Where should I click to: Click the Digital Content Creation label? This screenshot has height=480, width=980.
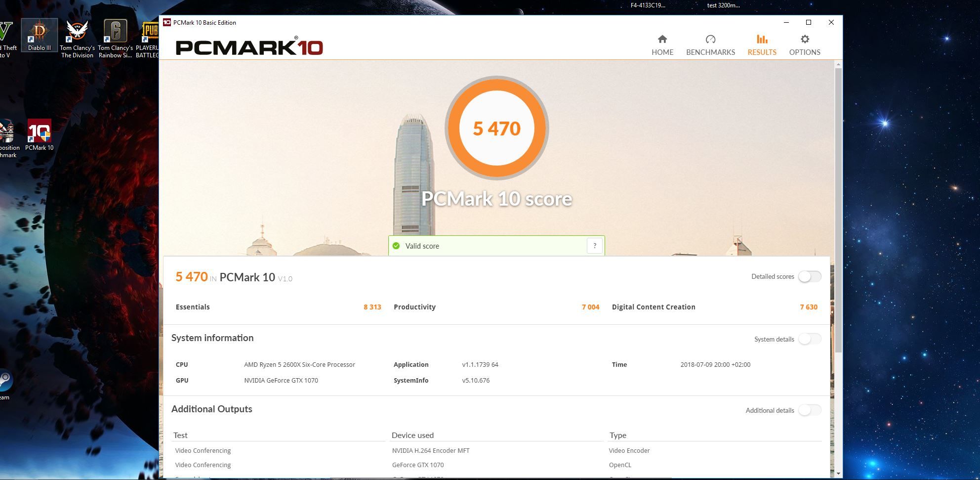tap(653, 307)
